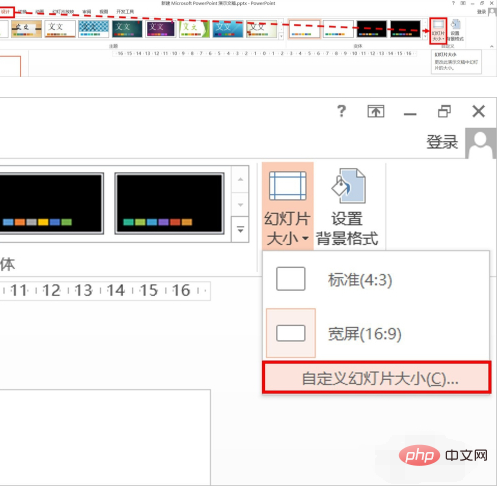The height and width of the screenshot is (488, 498).
Task: Click small ribbon display options in overview
Action: coord(463,3)
